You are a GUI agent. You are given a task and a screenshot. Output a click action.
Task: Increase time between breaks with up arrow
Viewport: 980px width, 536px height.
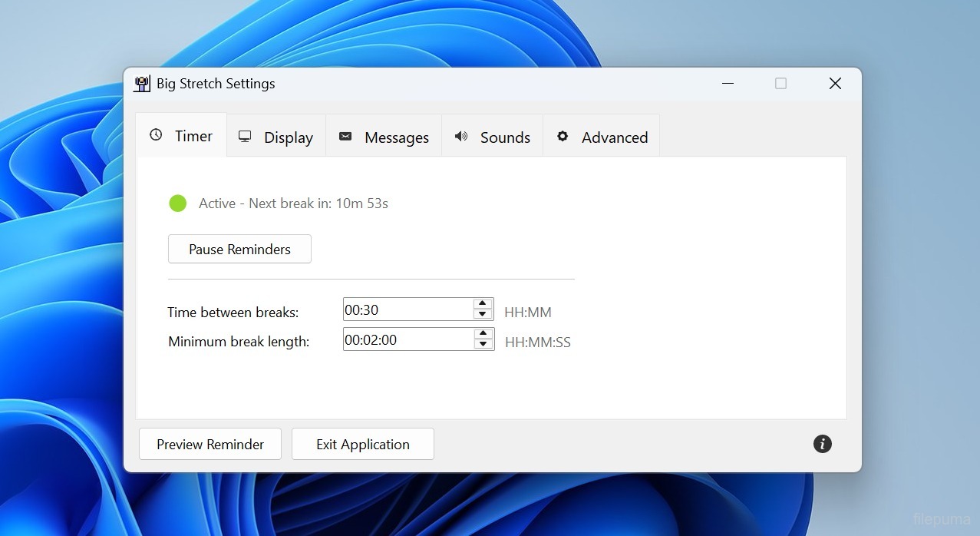click(x=483, y=304)
